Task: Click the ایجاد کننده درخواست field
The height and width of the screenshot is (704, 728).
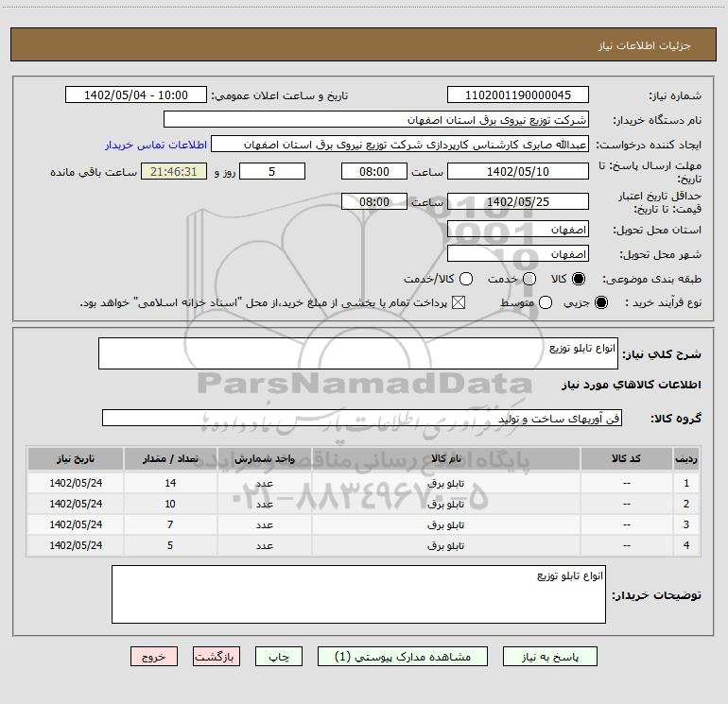Action: tap(400, 145)
